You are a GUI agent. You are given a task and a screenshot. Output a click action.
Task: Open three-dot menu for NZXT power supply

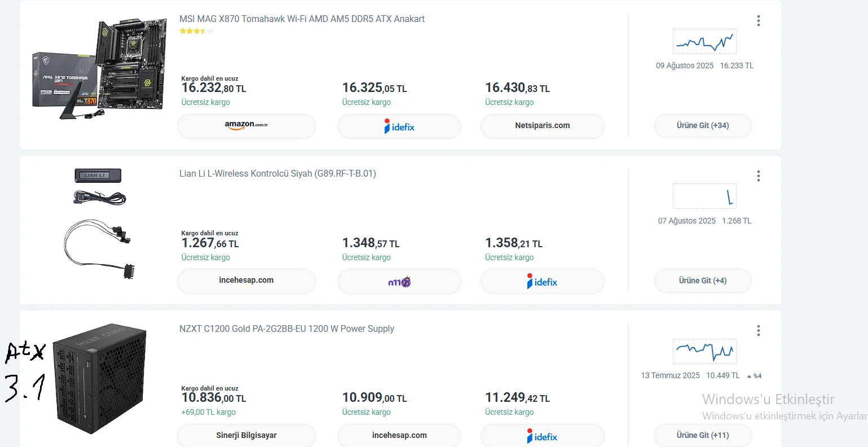point(758,331)
